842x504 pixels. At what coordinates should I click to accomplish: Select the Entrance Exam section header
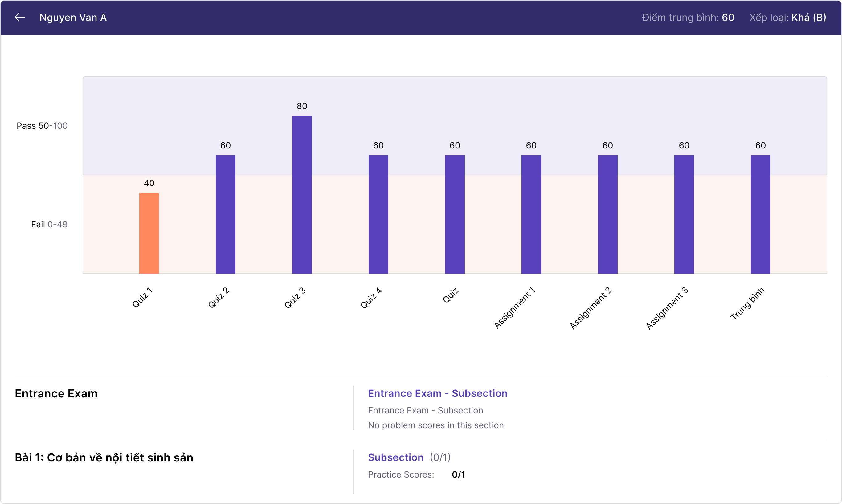[x=56, y=393]
